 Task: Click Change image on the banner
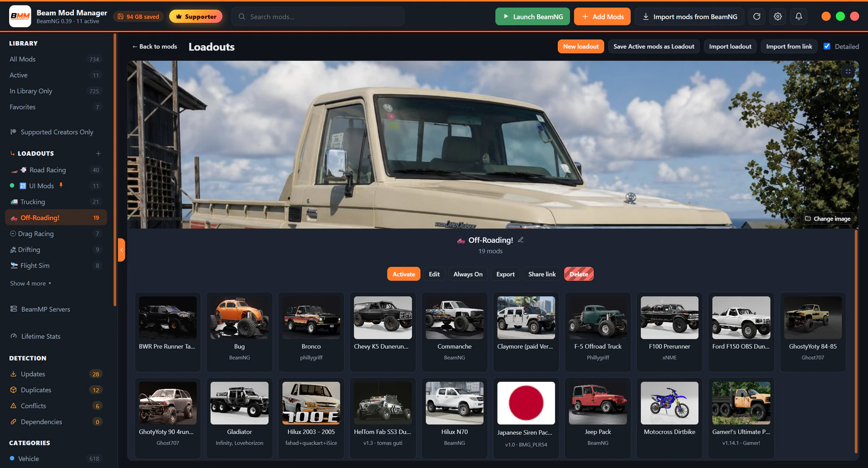click(x=827, y=219)
